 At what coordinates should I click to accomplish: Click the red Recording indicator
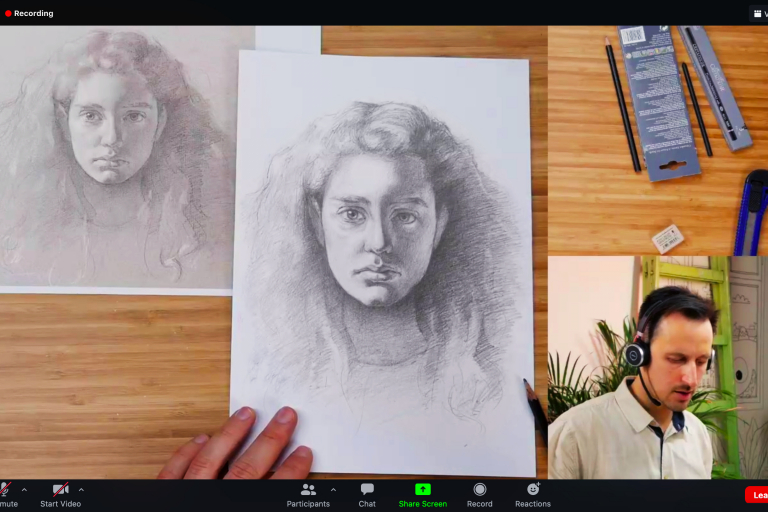30,13
